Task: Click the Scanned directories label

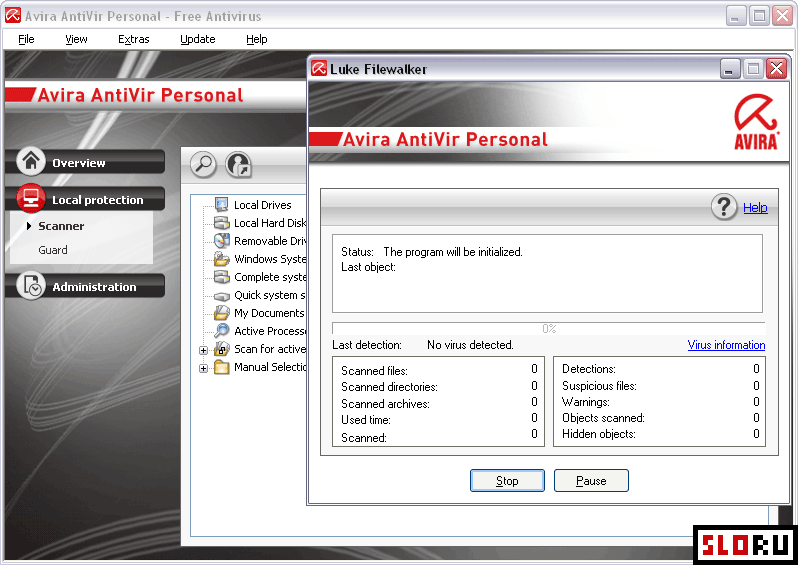Action: pos(389,387)
